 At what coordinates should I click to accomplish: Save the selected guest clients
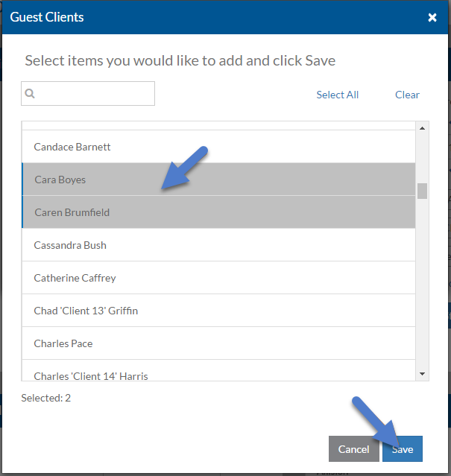pos(403,449)
